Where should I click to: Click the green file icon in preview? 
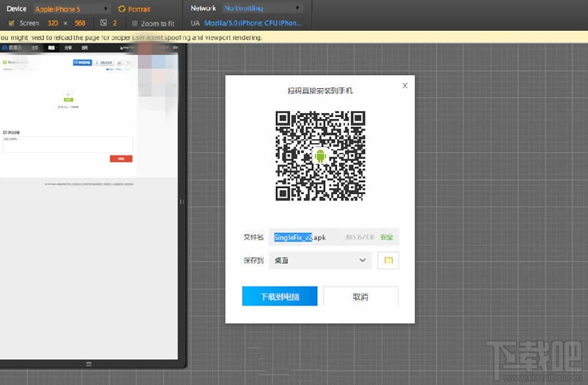point(68,96)
